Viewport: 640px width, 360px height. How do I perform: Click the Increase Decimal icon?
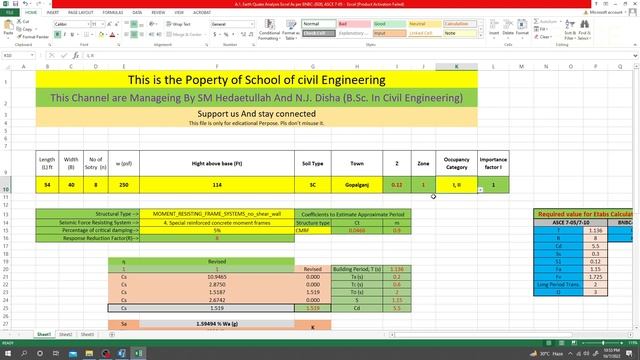[243, 35]
